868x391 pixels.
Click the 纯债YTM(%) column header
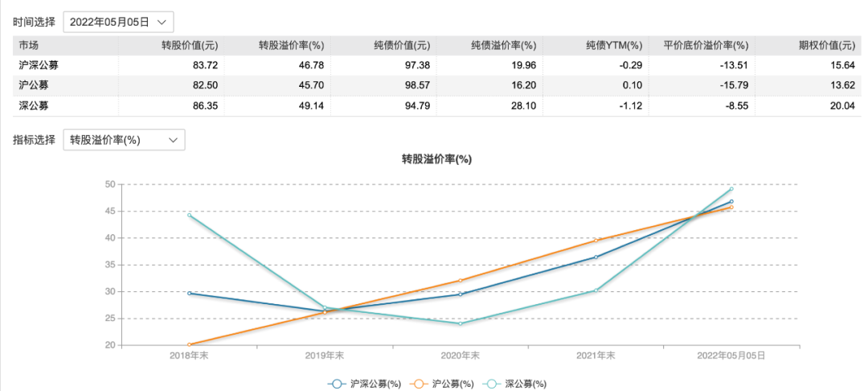point(615,46)
